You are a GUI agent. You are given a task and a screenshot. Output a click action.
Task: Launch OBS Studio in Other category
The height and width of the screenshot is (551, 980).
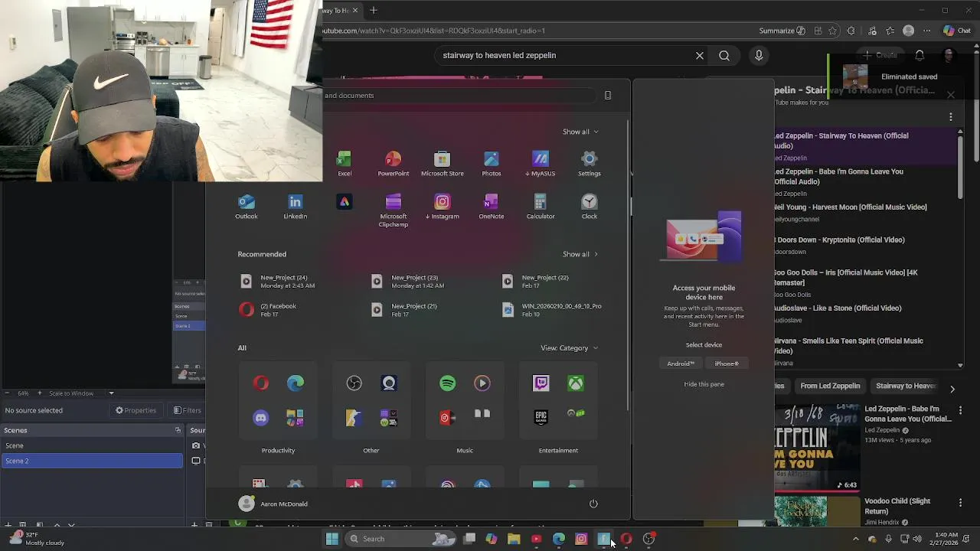pos(354,383)
